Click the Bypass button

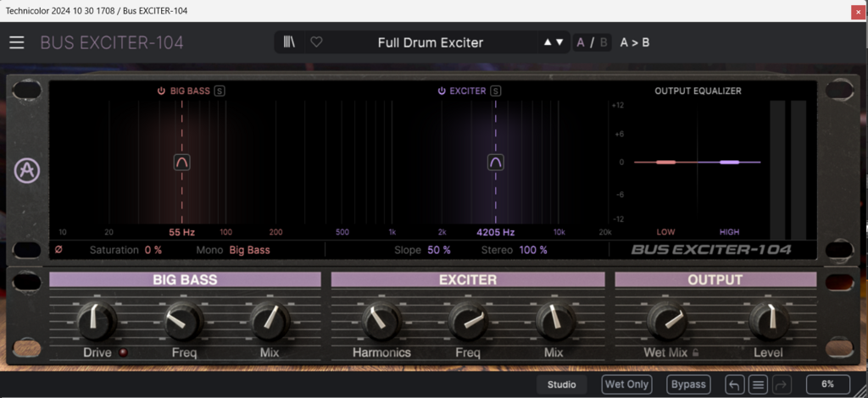tap(688, 384)
